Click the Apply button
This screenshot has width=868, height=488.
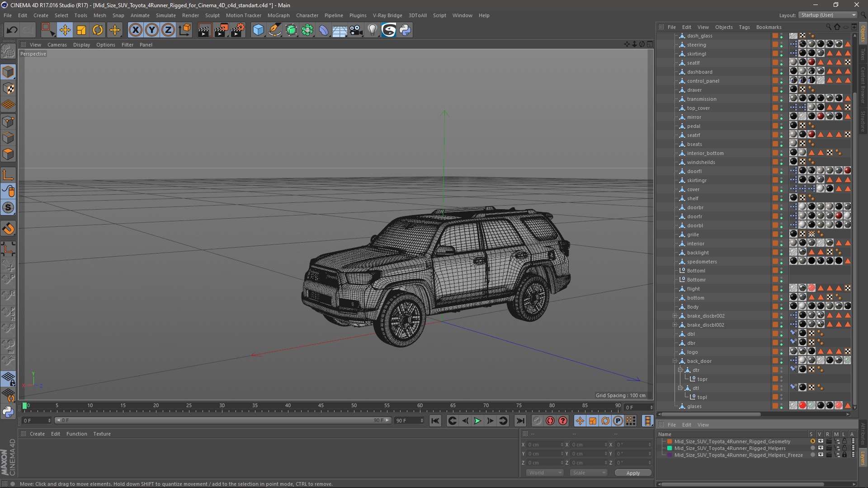pos(633,473)
